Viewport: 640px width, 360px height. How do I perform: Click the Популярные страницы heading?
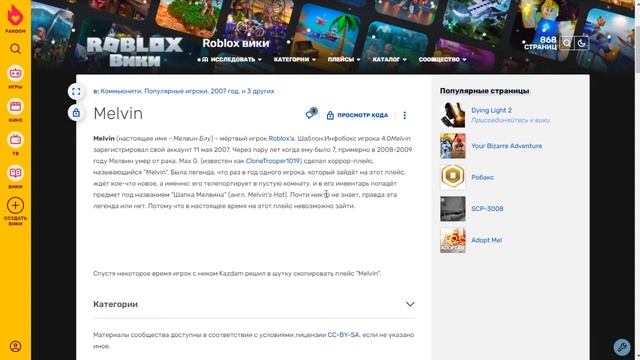(x=484, y=91)
